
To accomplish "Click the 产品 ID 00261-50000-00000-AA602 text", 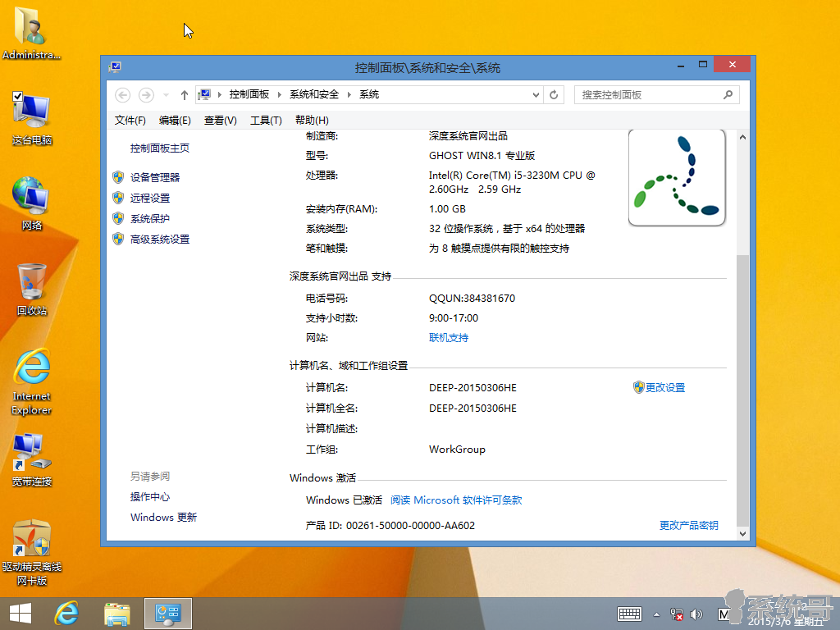I will click(x=390, y=526).
